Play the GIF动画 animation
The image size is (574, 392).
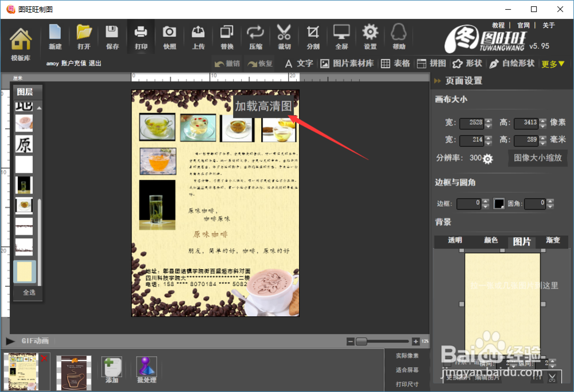pyautogui.click(x=10, y=341)
